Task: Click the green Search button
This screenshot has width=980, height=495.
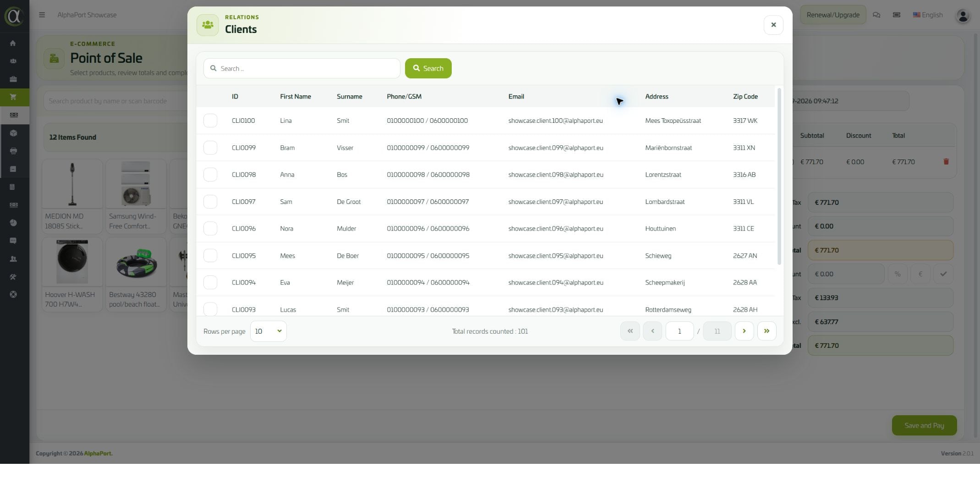Action: [x=428, y=68]
